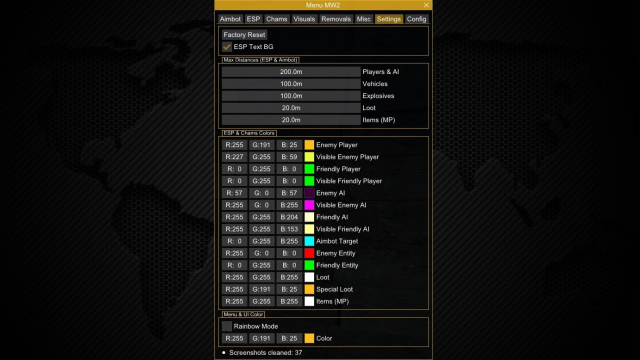This screenshot has height=360, width=640.
Task: Select the G:255 field for Friendly Entity
Action: pyautogui.click(x=262, y=265)
